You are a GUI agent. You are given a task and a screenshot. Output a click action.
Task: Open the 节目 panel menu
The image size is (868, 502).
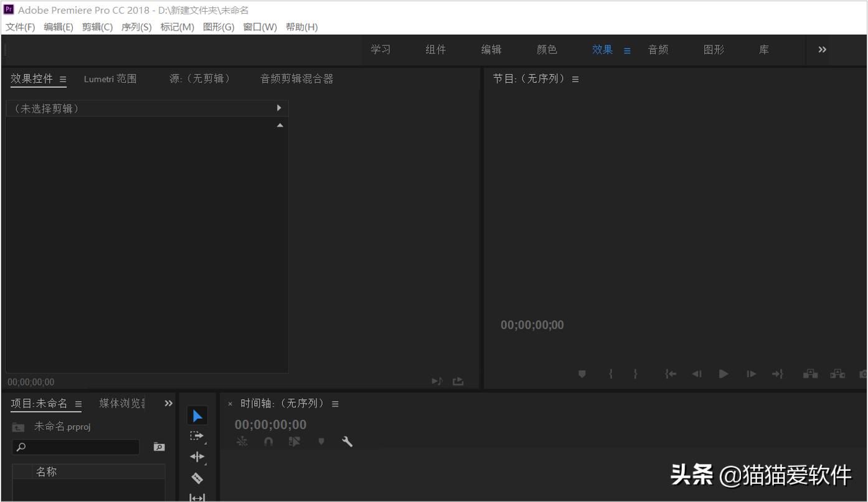[575, 78]
